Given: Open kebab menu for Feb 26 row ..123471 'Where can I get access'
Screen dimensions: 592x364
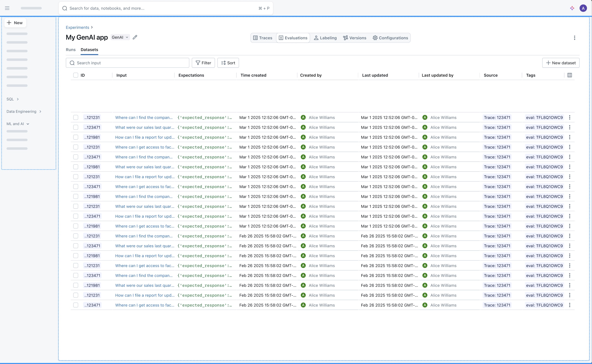Looking at the screenshot, I should pyautogui.click(x=570, y=305).
